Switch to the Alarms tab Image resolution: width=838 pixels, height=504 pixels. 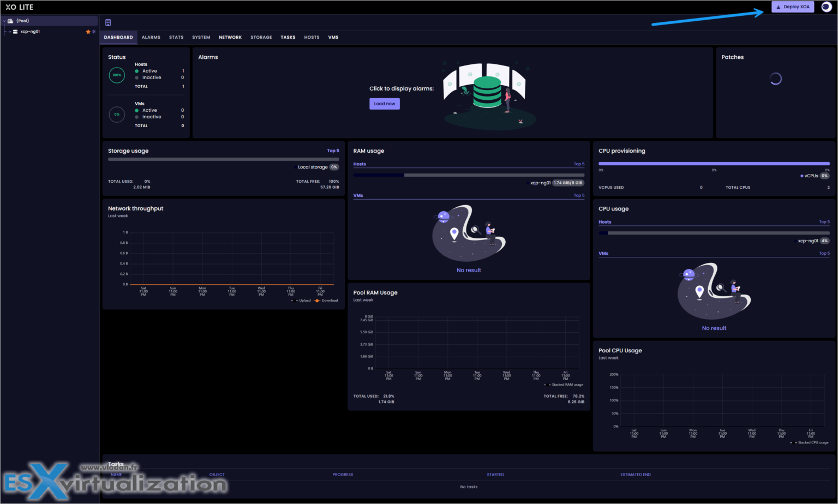point(151,37)
